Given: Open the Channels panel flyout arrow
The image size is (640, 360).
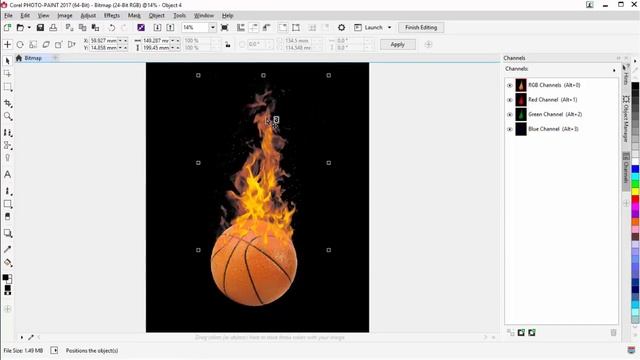Looking at the screenshot, I should coord(614,70).
